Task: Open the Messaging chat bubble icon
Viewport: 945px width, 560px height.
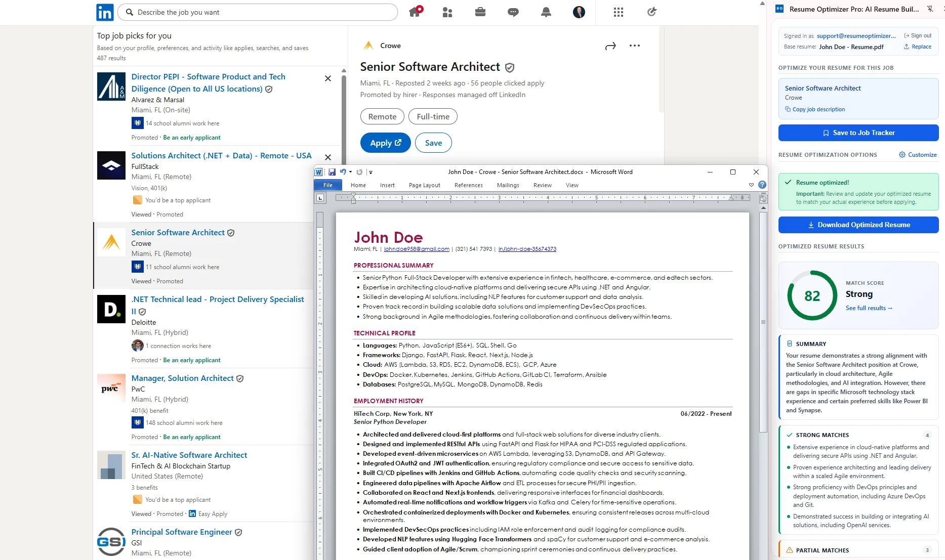Action: pyautogui.click(x=513, y=12)
